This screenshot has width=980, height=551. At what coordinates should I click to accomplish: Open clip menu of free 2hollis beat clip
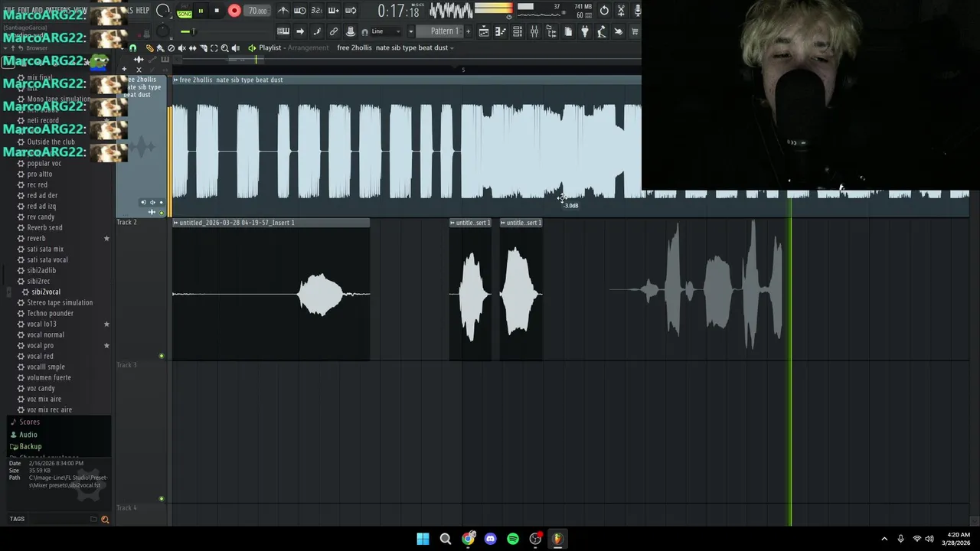[175, 80]
